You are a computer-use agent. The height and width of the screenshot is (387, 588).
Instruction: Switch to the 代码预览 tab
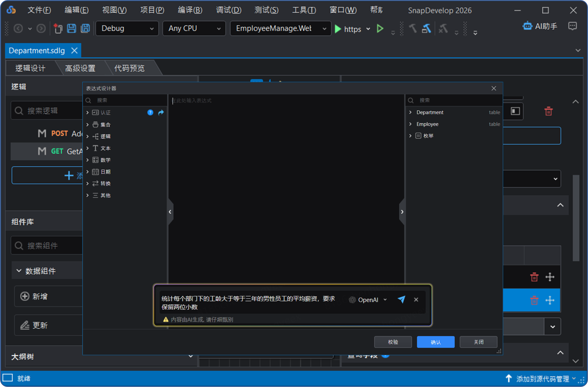(129, 68)
